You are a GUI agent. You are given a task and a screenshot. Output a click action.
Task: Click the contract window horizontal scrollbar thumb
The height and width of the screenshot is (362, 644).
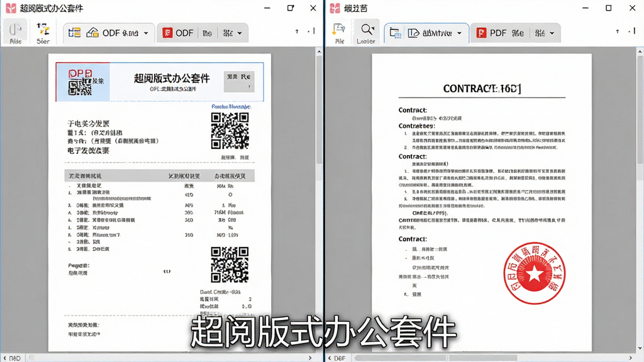point(435,358)
